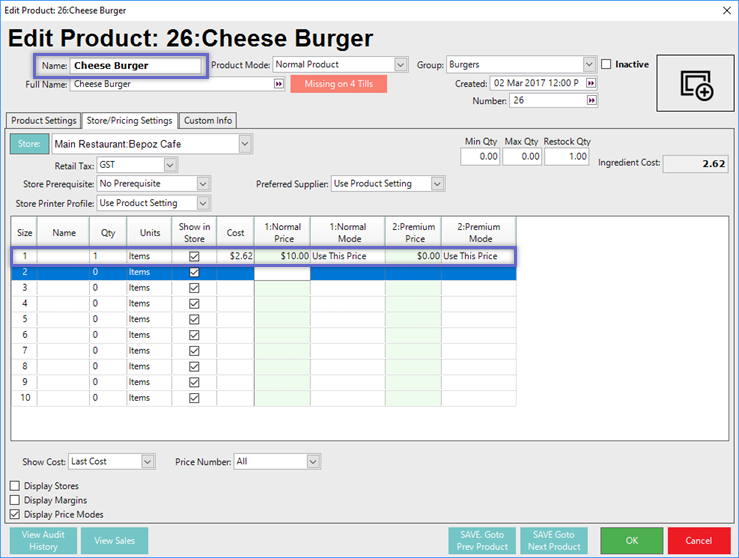Click the Missing on 4 Tills button
Image resolution: width=739 pixels, height=558 pixels.
coord(339,84)
